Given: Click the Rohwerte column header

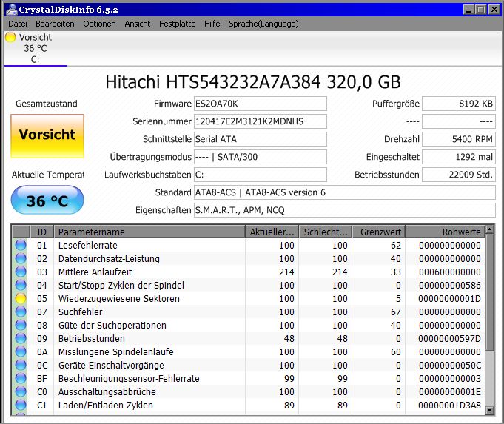Looking at the screenshot, I should pyautogui.click(x=446, y=232).
